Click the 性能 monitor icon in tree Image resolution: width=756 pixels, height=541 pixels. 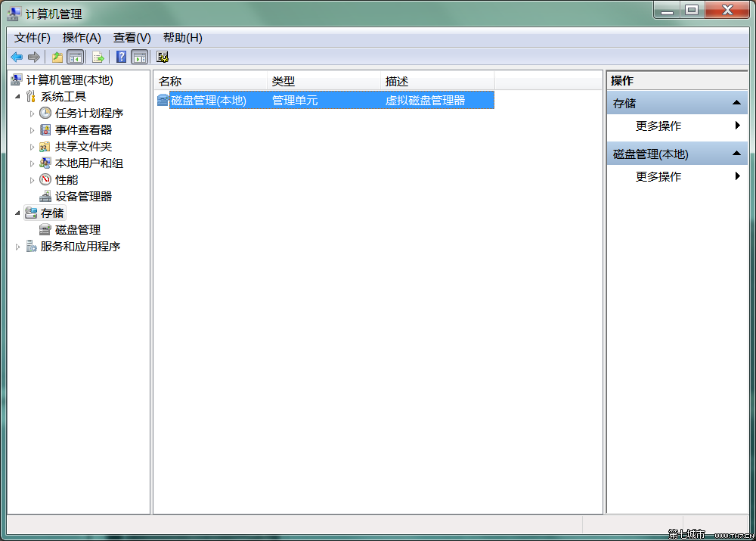pyautogui.click(x=45, y=179)
